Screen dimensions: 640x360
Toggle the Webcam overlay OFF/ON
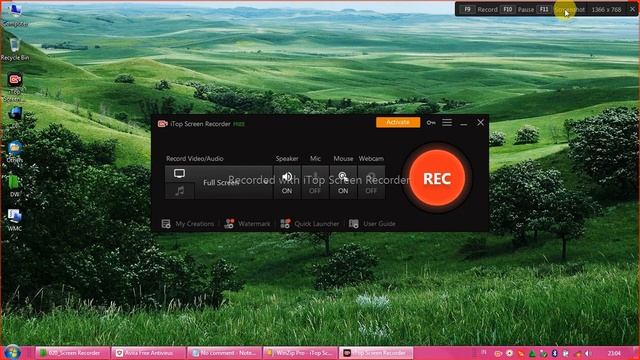tap(371, 182)
